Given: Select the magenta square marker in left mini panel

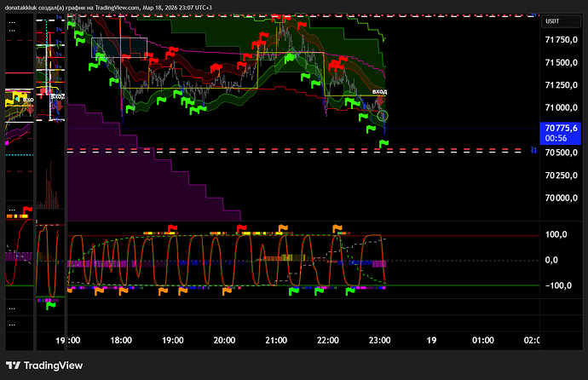Looking at the screenshot, I should 7,143.
